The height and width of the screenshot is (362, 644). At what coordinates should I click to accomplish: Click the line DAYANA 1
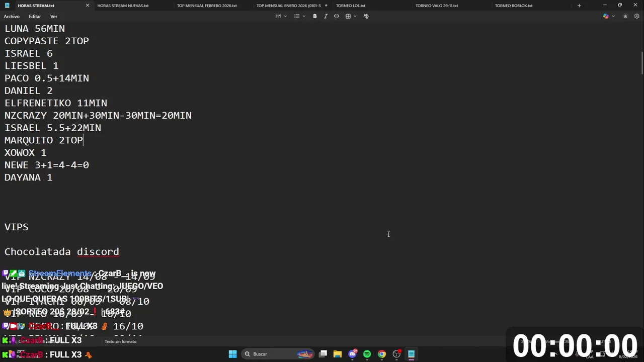29,177
